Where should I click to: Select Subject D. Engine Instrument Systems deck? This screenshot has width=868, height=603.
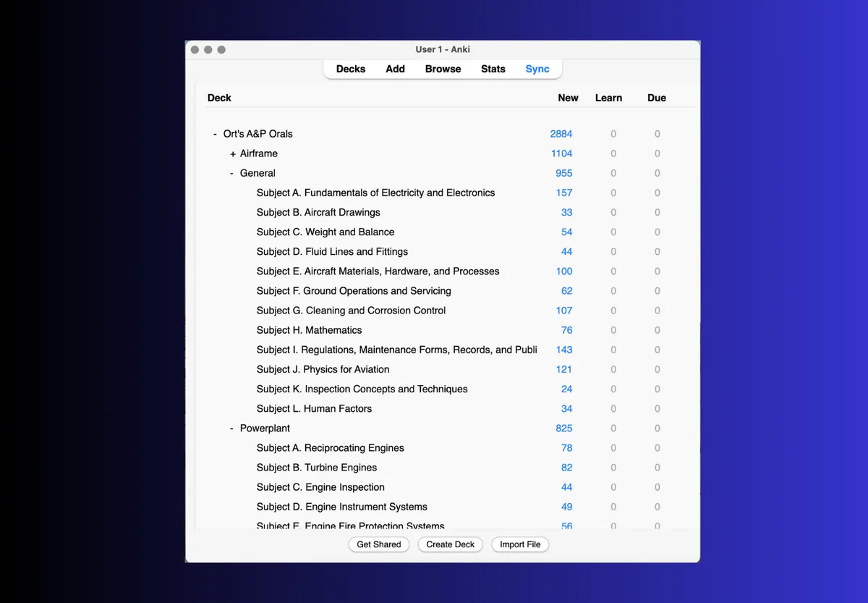coord(342,506)
